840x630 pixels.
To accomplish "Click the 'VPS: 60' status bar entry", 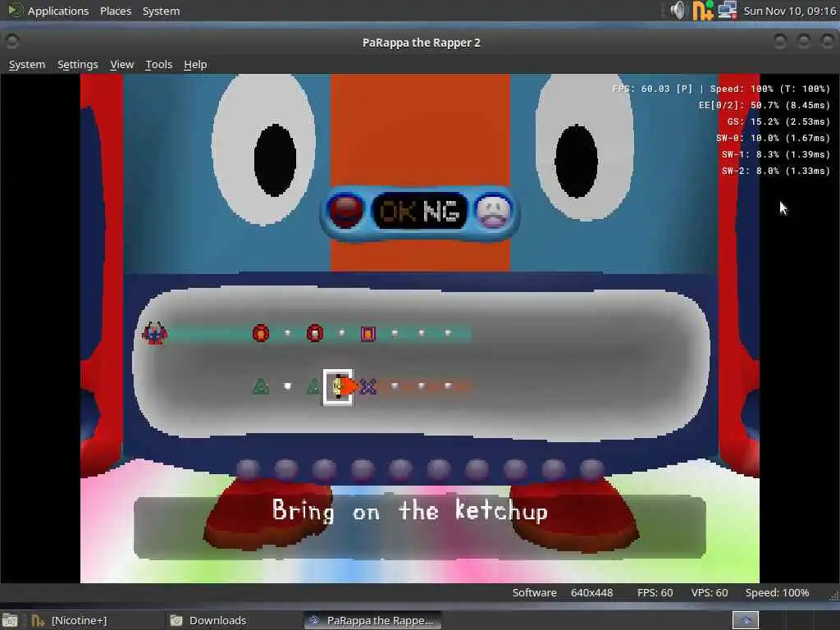I will [x=710, y=592].
